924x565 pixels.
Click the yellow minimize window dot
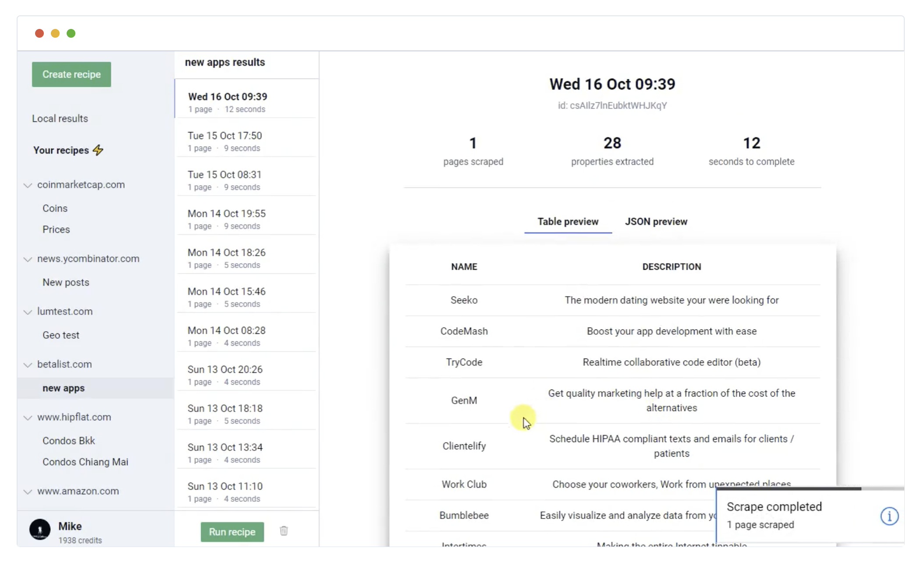click(55, 33)
